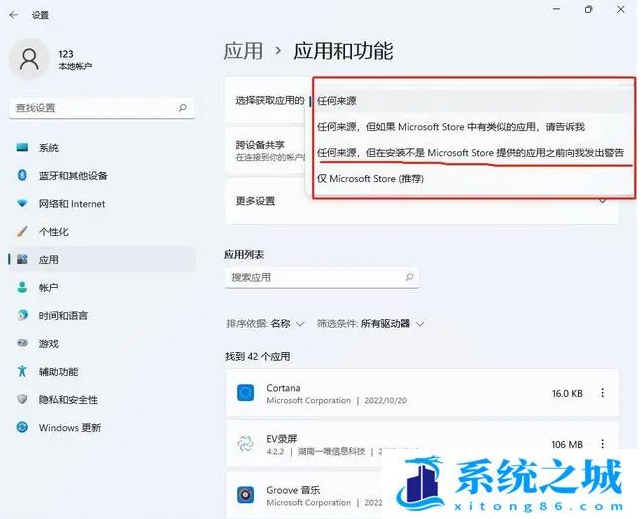Click the network Wi-Fi icon

[x=22, y=203]
